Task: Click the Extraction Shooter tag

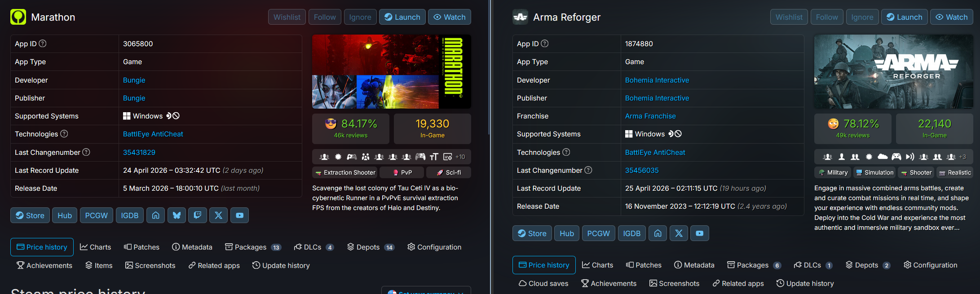Action: [345, 172]
